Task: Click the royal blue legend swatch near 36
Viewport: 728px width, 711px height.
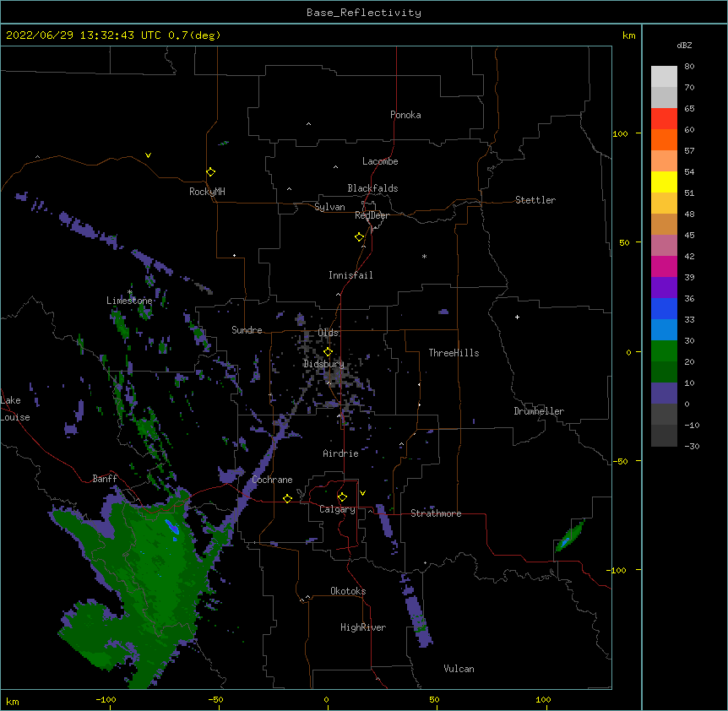Action: pos(664,308)
